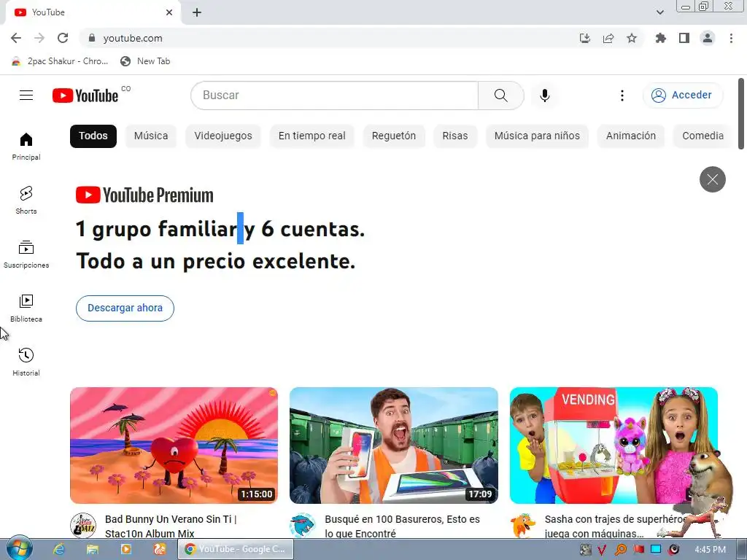Open Historial in the sidebar
Image resolution: width=747 pixels, height=560 pixels.
click(x=26, y=362)
